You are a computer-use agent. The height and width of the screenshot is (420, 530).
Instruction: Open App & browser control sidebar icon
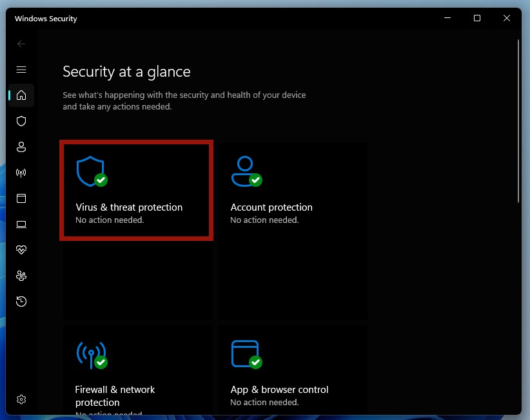[21, 198]
